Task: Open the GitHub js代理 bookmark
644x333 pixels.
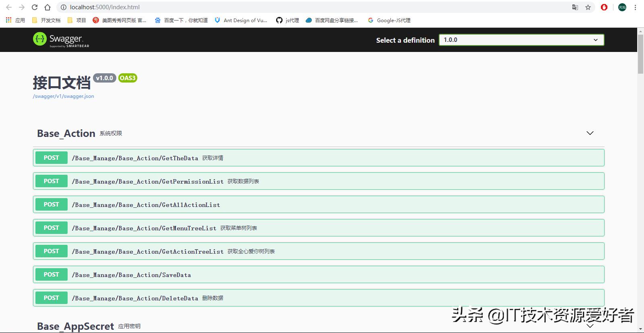Action: (x=287, y=20)
